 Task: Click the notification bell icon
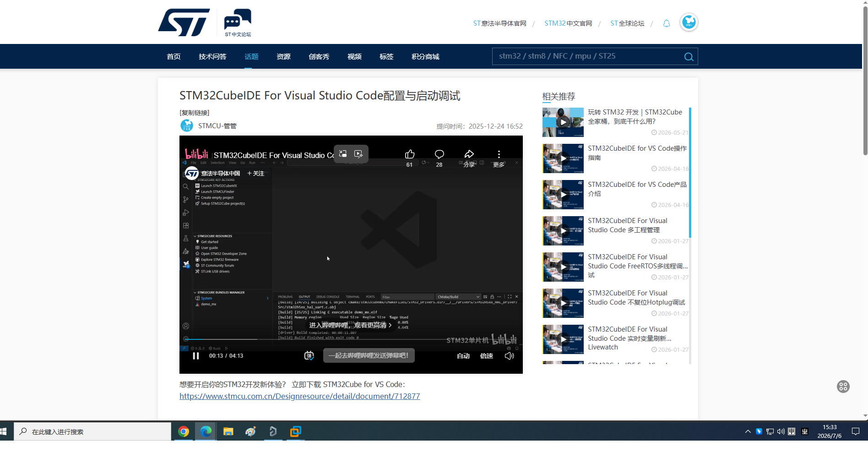667,23
